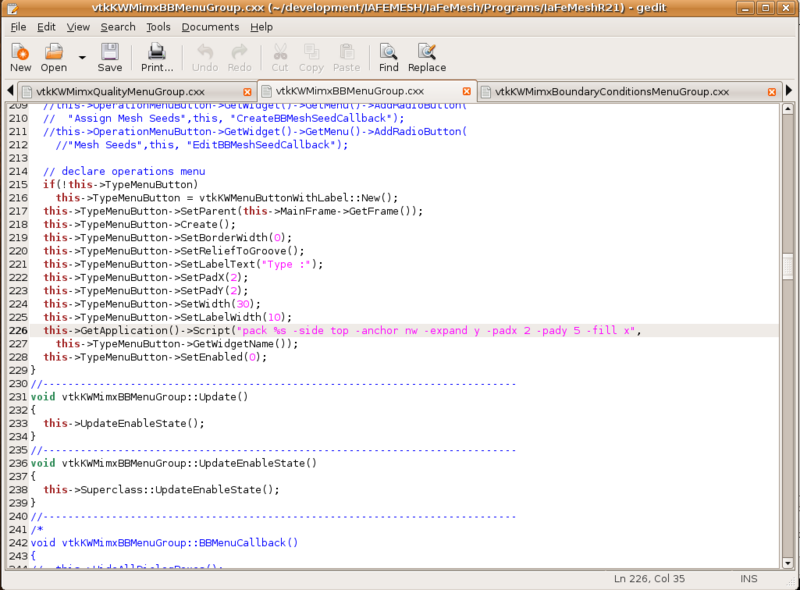Open the Find dialog from the toolbar
800x590 pixels.
click(x=388, y=57)
